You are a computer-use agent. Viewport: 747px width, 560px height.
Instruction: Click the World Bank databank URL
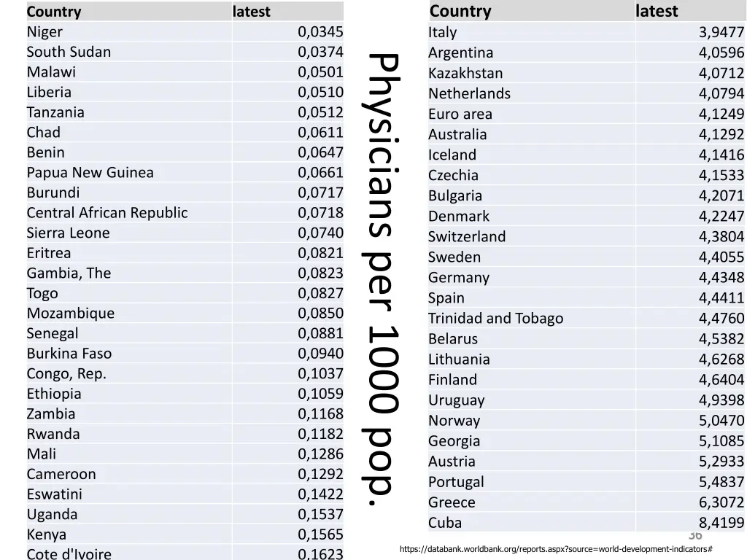pyautogui.click(x=556, y=549)
